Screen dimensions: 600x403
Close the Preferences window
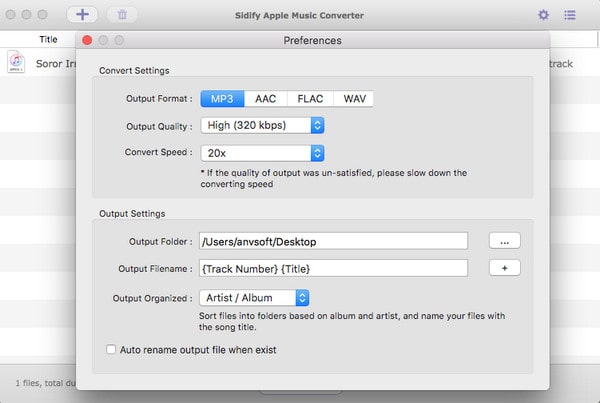point(87,40)
